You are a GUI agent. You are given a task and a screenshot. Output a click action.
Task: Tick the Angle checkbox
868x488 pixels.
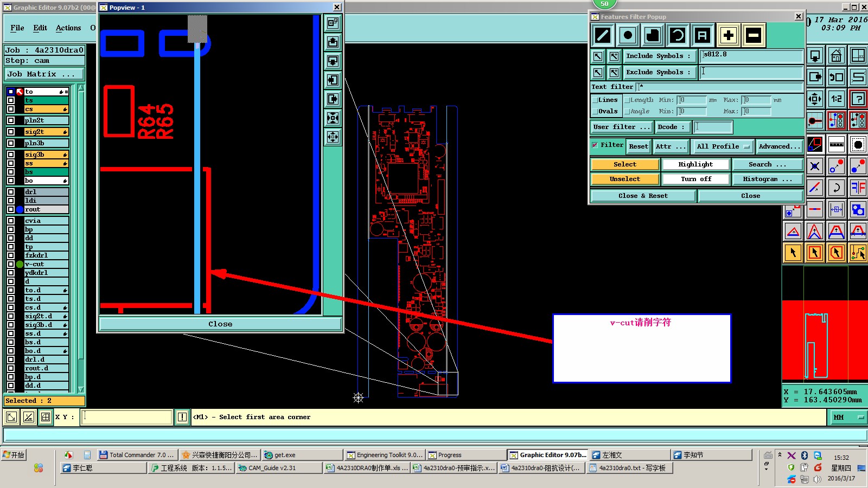coord(627,111)
